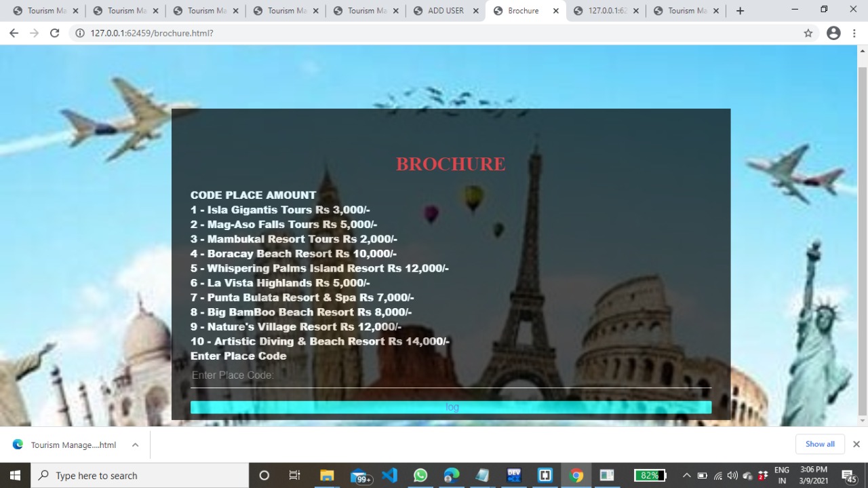Switch to the 127.0.0.1:62 tab
The width and height of the screenshot is (868, 488).
click(606, 11)
